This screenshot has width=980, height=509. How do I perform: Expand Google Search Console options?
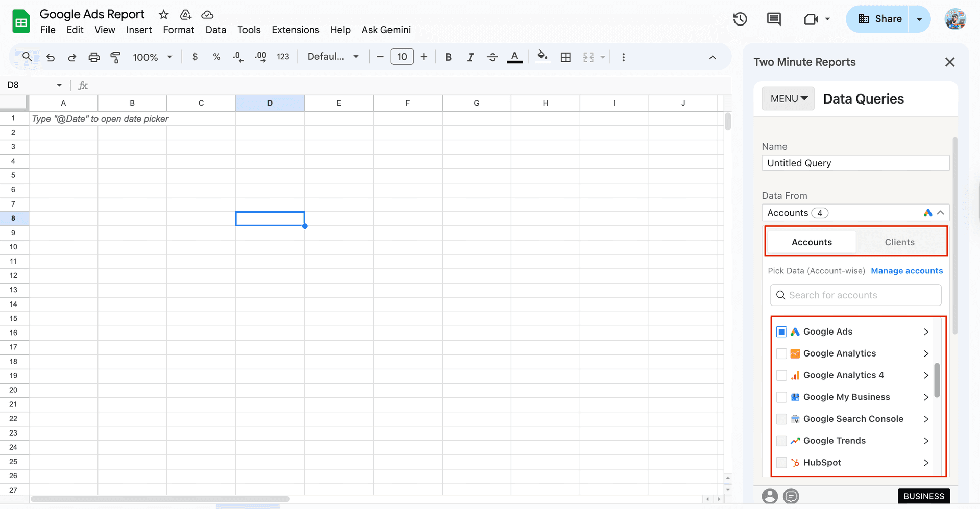pyautogui.click(x=926, y=419)
